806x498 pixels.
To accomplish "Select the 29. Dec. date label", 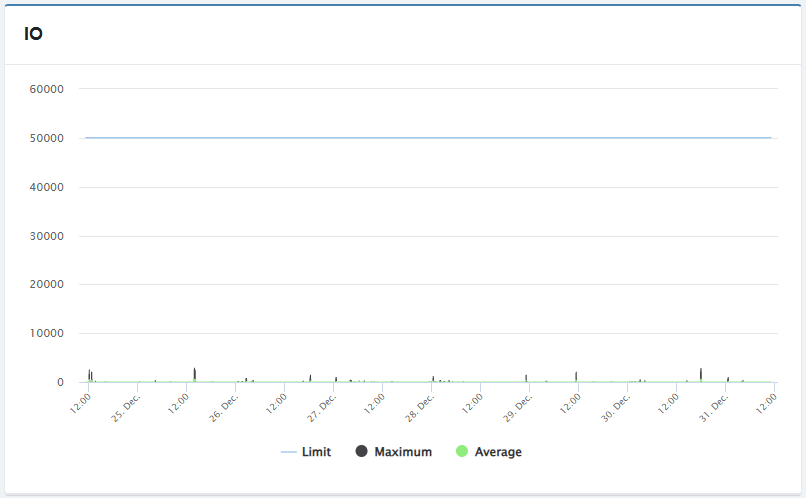I will coord(519,407).
